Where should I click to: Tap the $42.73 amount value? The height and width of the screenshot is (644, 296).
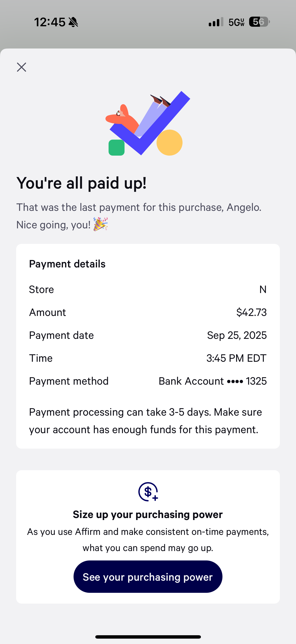[x=251, y=313]
